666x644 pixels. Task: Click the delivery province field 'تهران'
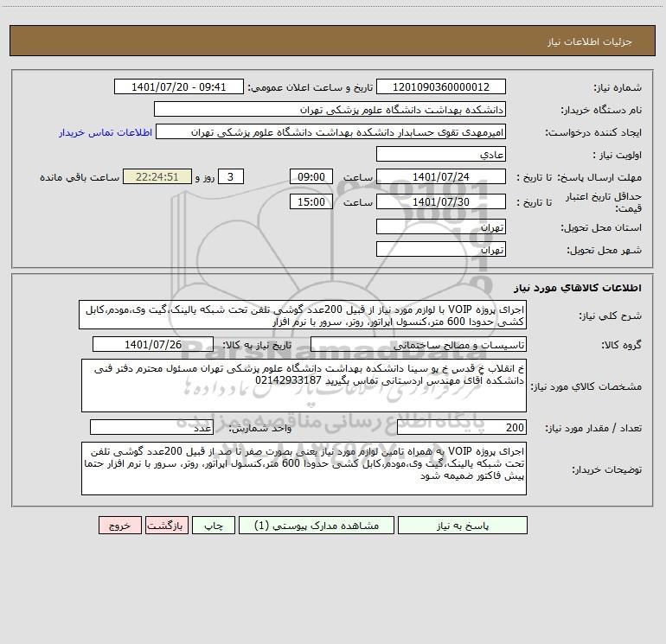(441, 226)
